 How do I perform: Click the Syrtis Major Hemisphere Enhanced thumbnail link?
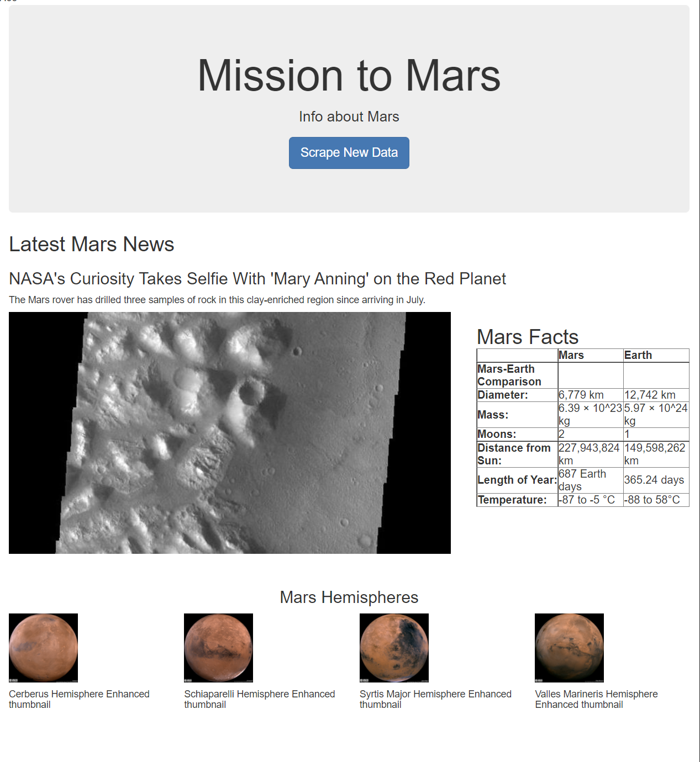pos(435,699)
